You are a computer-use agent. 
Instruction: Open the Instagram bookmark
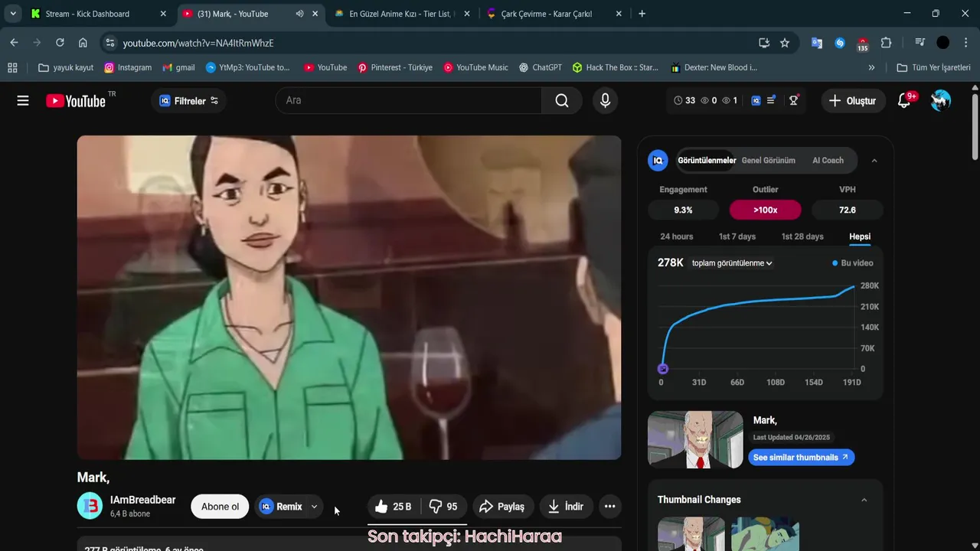pyautogui.click(x=128, y=67)
